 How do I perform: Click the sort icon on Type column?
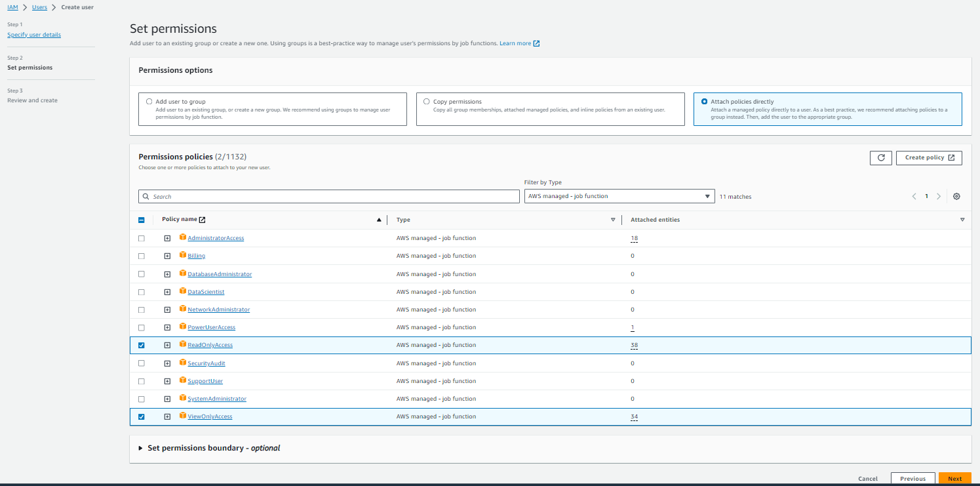click(x=613, y=220)
